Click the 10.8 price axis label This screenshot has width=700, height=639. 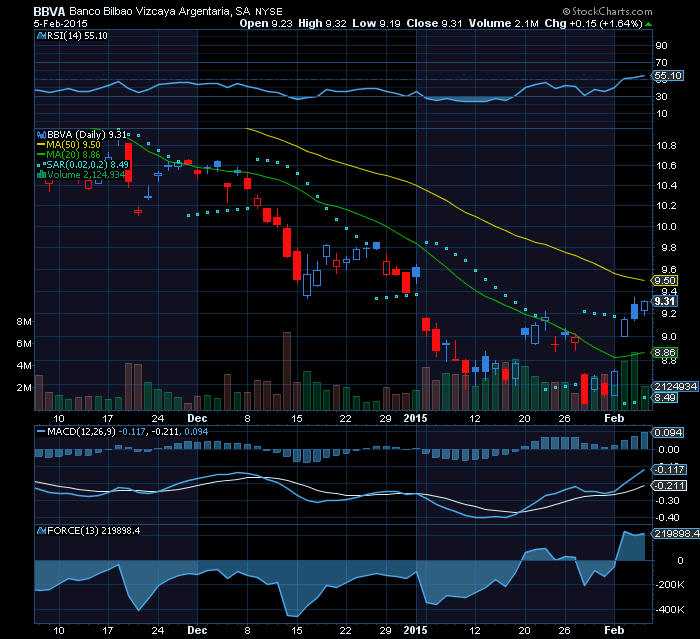666,146
